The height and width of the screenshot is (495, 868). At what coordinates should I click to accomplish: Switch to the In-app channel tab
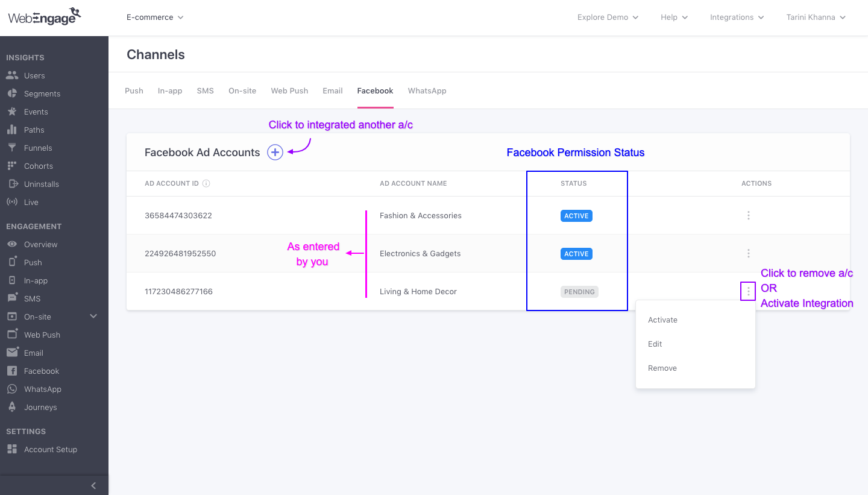pyautogui.click(x=170, y=90)
